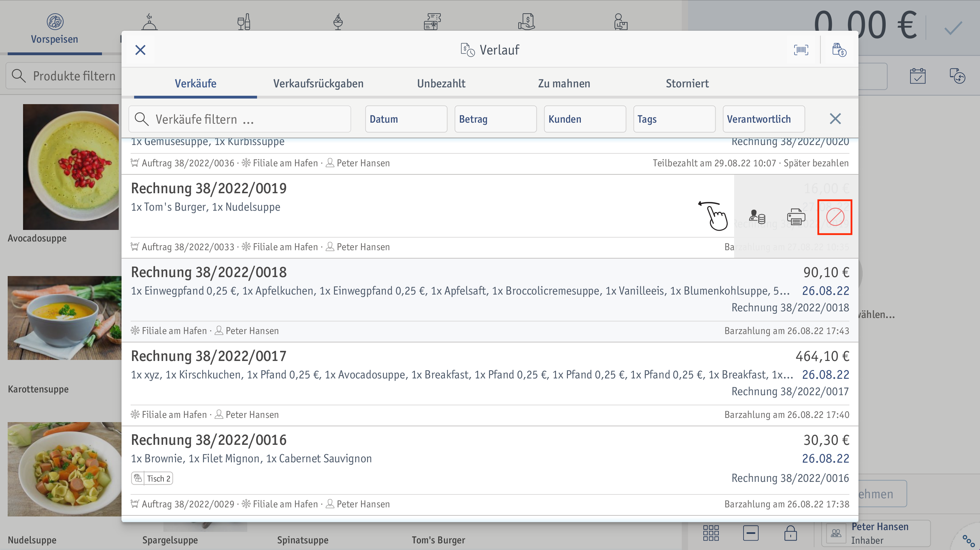Open the history refresh document icon at right

[x=957, y=76]
